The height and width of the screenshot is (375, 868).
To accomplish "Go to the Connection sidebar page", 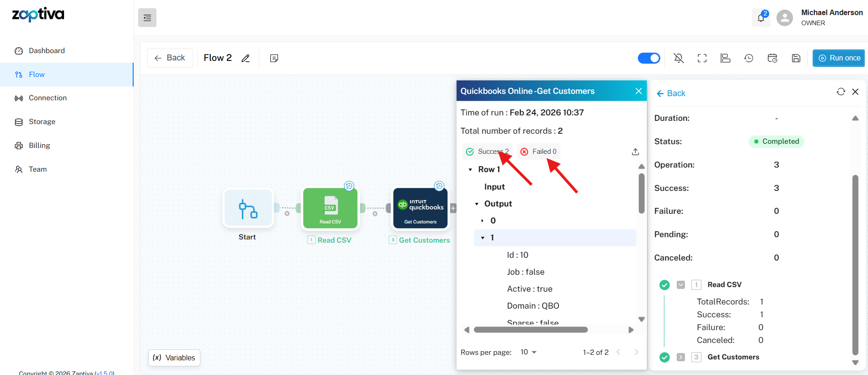I will (x=48, y=98).
